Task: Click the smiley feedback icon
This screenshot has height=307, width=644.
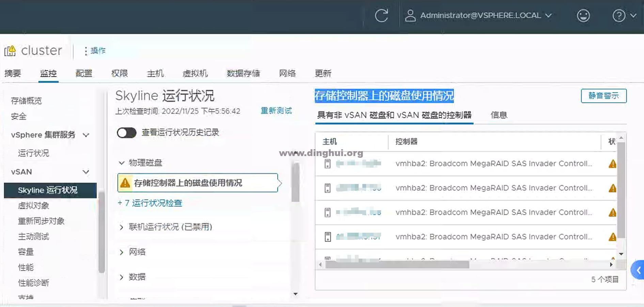Action: tap(583, 16)
